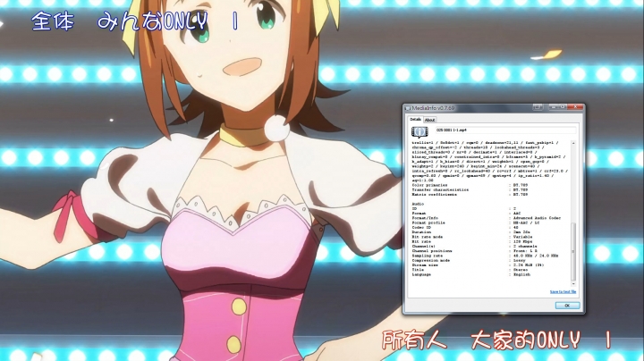Click the scrollbar down arrow in details
Screen dimensions: 644x361
tap(573, 284)
